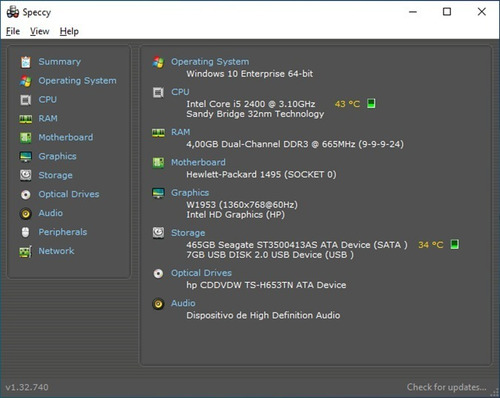Click the Summary clipboard icon in sidebar

click(x=26, y=62)
